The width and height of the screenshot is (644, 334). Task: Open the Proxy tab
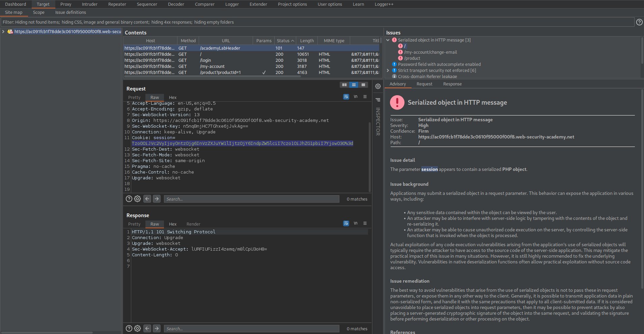point(66,4)
